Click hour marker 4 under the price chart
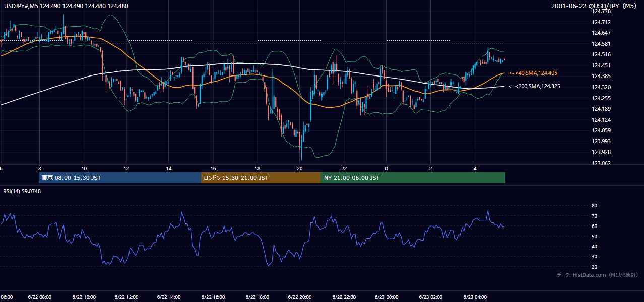The height and width of the screenshot is (302, 644). coord(475,168)
